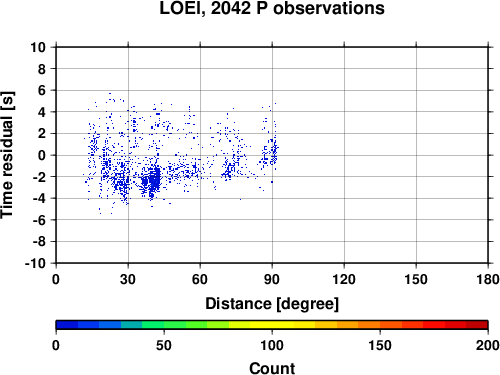Click the y-axis tick label '4'
This screenshot has width=500, height=375.
click(x=42, y=112)
